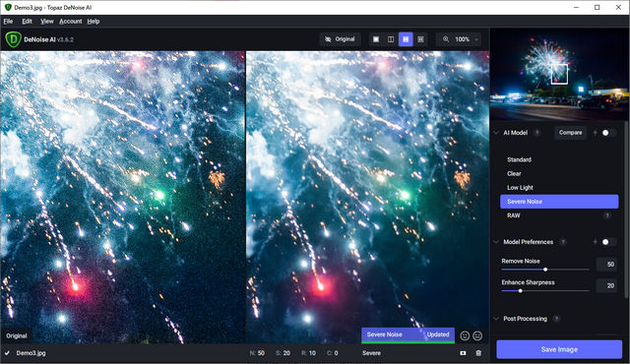Click the Severe model label in the file row
This screenshot has width=630, height=364.
pos(371,353)
